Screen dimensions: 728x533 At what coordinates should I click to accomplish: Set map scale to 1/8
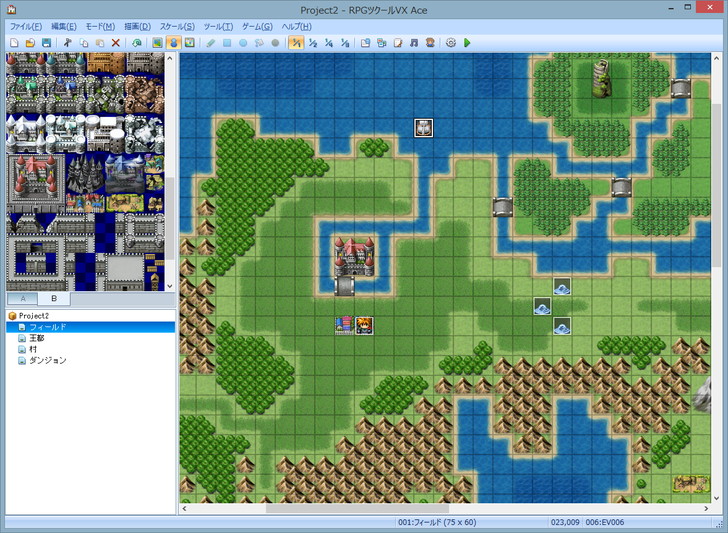(344, 43)
